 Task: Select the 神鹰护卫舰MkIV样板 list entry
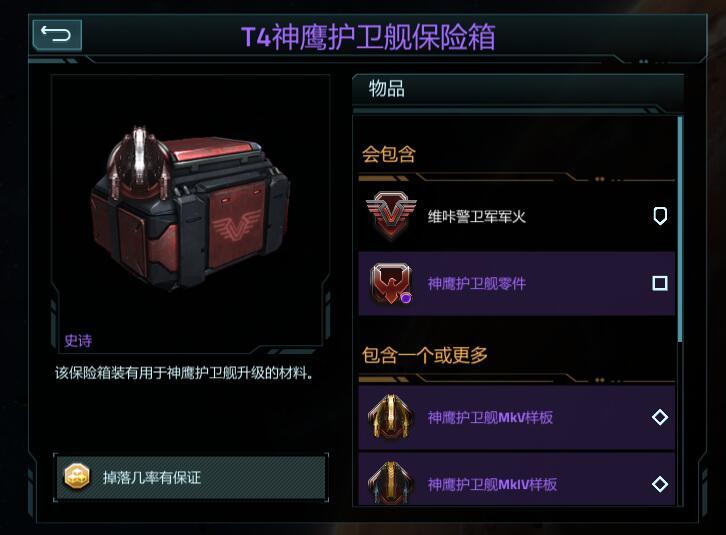pyautogui.click(x=517, y=480)
